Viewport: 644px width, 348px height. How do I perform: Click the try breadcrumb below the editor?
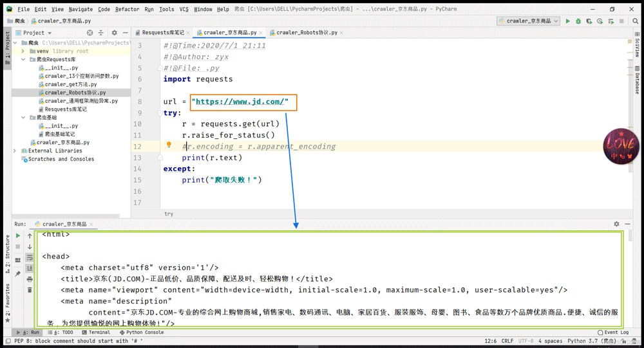pos(169,214)
